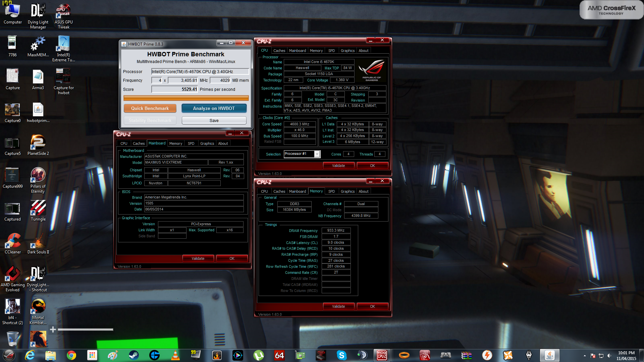Switch to Caches tab in CPU window
This screenshot has height=362, width=644.
pyautogui.click(x=279, y=51)
